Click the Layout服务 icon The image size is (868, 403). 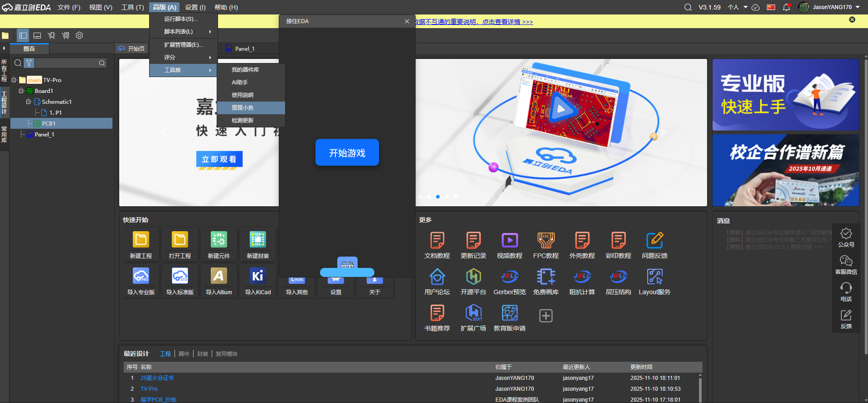click(x=655, y=277)
